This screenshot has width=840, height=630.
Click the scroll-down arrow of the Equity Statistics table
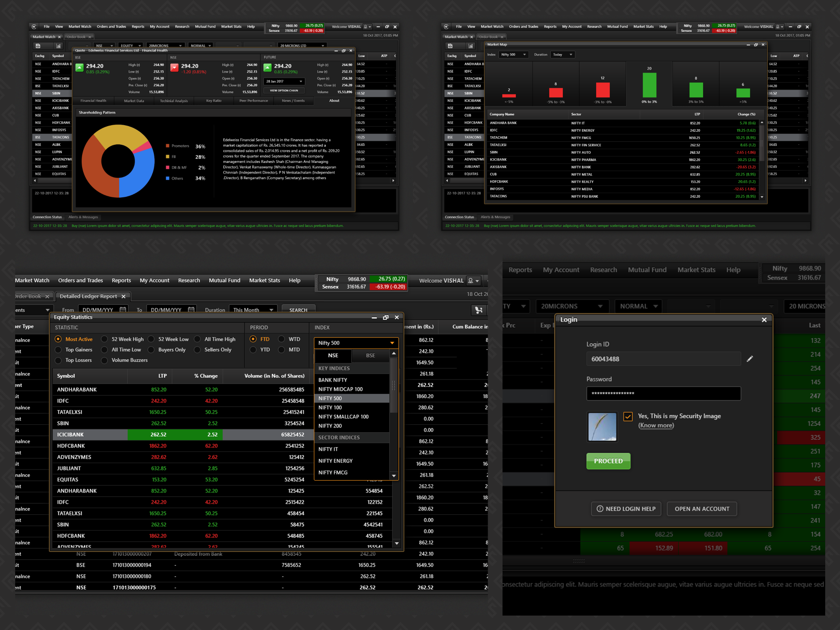pyautogui.click(x=397, y=543)
